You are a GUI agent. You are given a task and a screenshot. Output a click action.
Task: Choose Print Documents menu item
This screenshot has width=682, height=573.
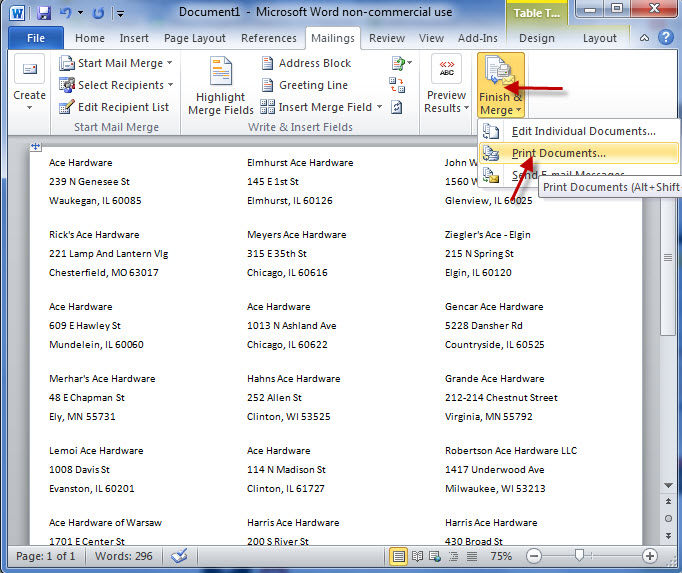578,153
